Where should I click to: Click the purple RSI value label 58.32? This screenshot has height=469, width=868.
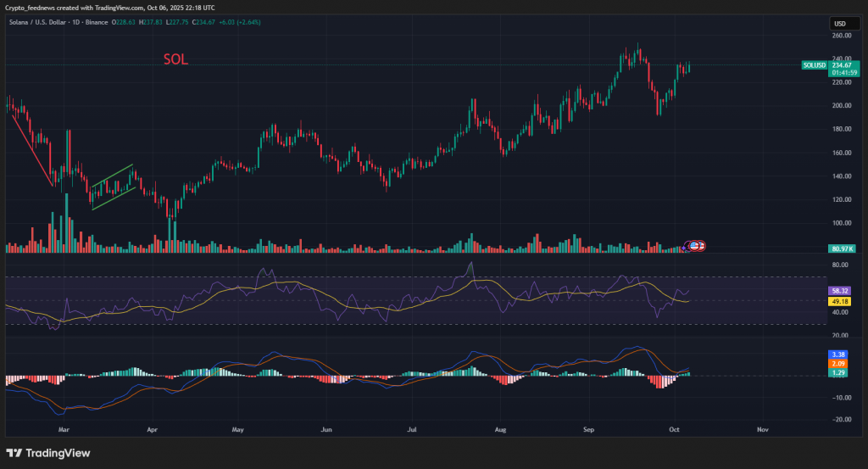click(840, 291)
